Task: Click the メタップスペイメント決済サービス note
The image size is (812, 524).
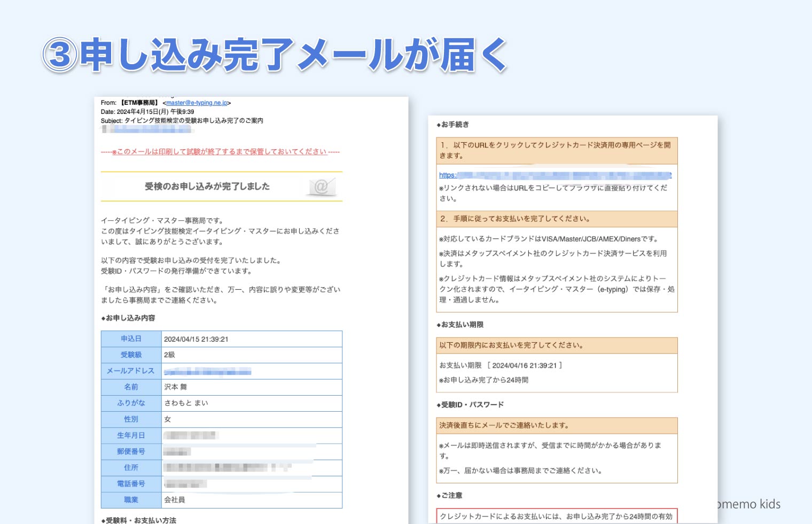Action: [553, 259]
